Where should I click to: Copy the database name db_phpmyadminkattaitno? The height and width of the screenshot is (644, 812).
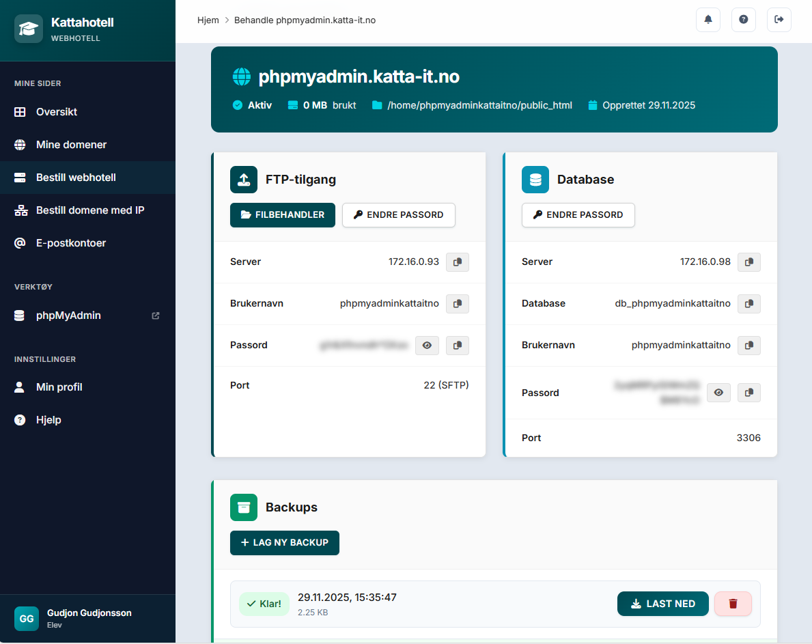[749, 304]
